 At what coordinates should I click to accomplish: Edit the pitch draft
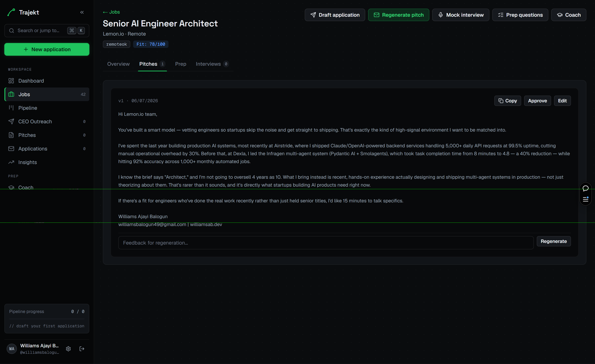coord(562,101)
